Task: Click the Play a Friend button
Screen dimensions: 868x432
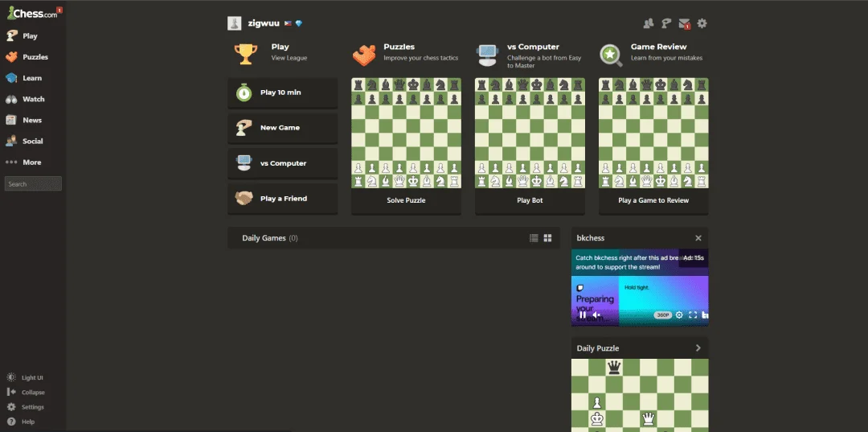Action: click(282, 198)
